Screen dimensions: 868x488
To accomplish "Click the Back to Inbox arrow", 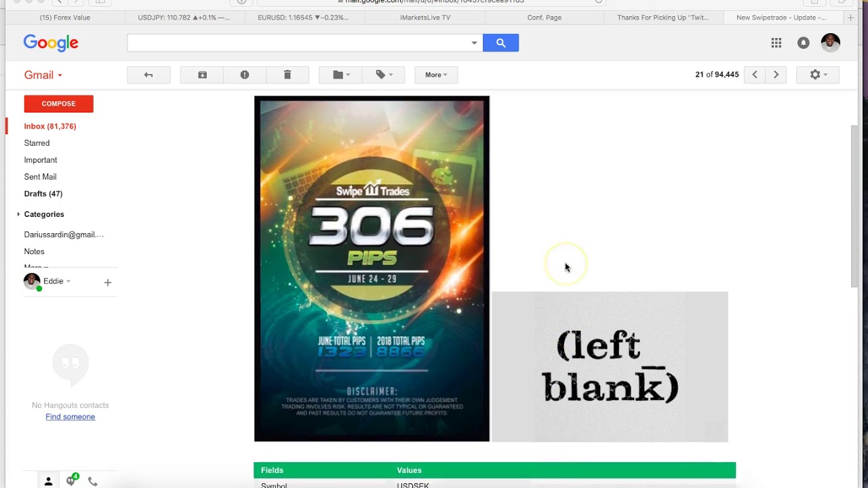I will click(149, 75).
